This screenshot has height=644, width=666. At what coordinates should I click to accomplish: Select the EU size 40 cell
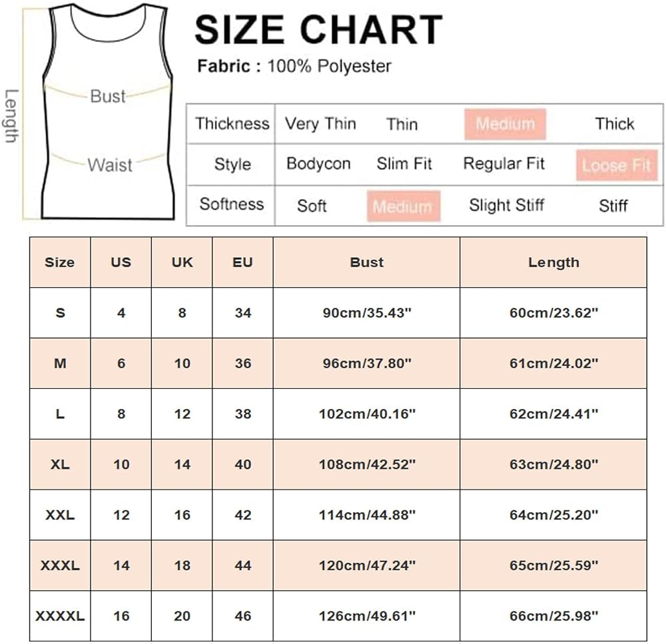click(x=242, y=464)
